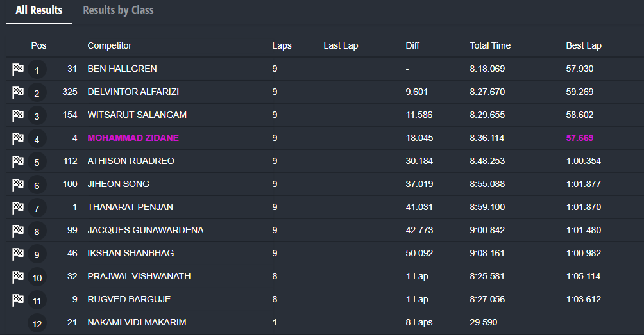644x335 pixels.
Task: Click checkered flag icon for Delvintor Alfarizi
Action: [18, 92]
